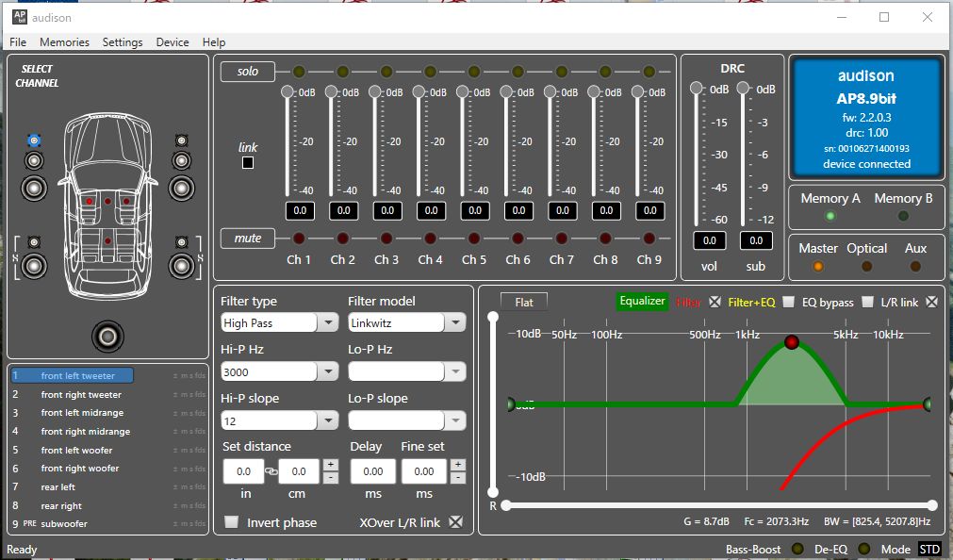
Task: Solo channel 9 using its solo light
Action: pyautogui.click(x=649, y=72)
